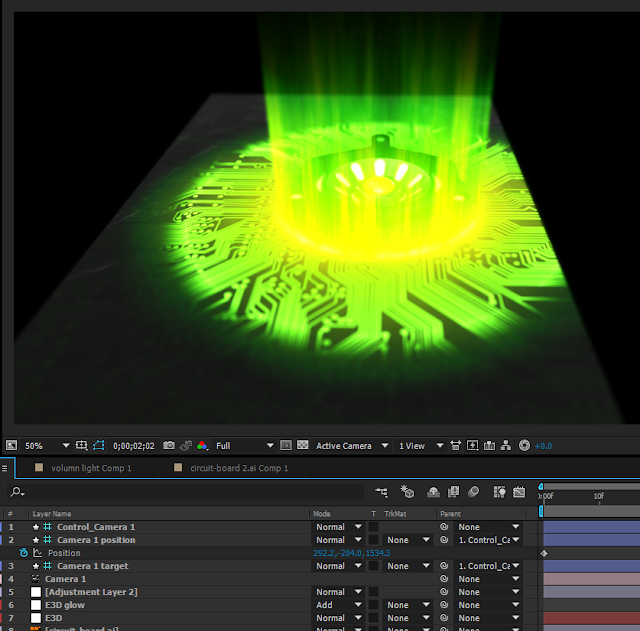
Task: Click parent pick whip for Camera 1 position
Action: point(444,540)
